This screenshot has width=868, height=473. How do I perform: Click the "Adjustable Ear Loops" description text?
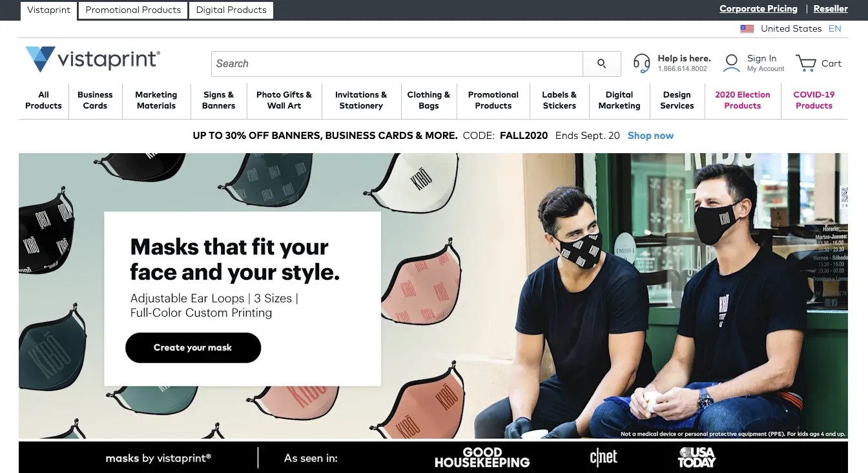click(214, 306)
